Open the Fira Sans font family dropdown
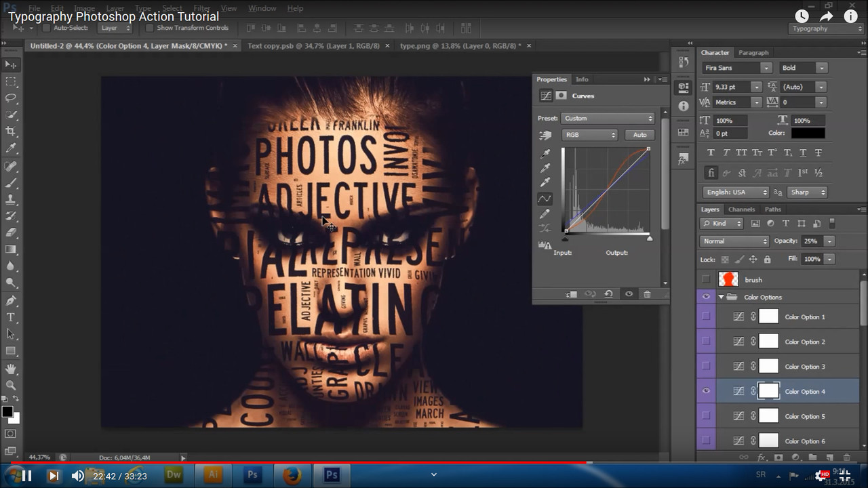This screenshot has height=488, width=868. pyautogui.click(x=766, y=68)
